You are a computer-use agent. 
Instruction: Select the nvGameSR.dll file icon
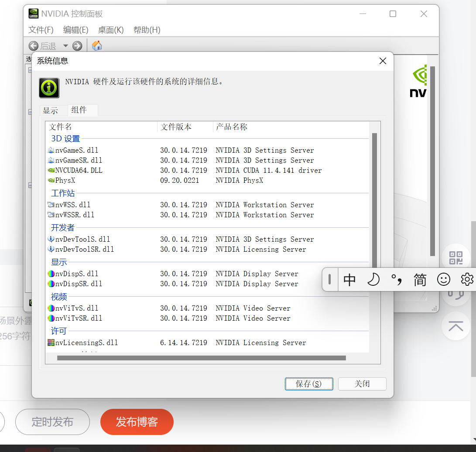click(51, 160)
